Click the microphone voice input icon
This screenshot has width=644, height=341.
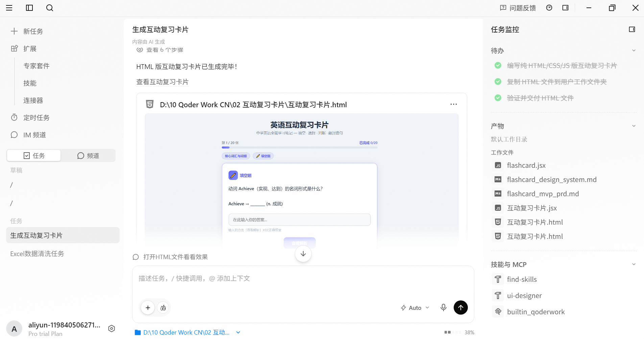click(x=444, y=308)
